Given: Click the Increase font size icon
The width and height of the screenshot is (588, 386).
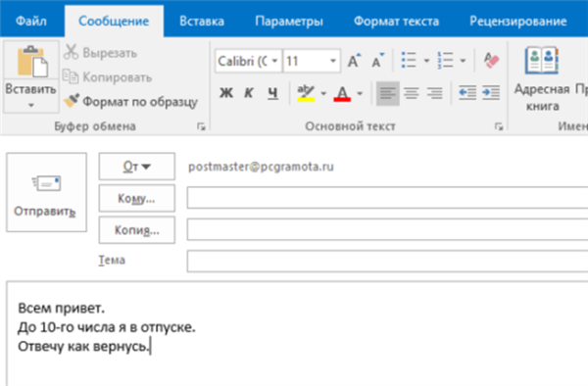Looking at the screenshot, I should coord(354,61).
